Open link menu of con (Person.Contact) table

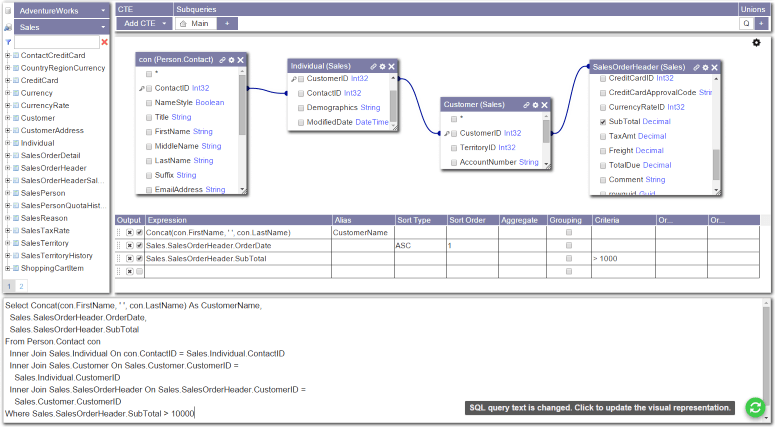222,60
